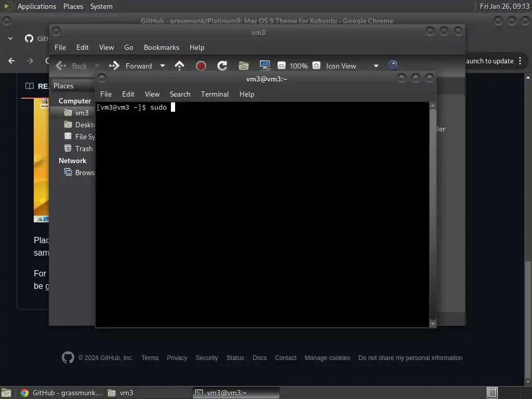
Task: Open the terminal's View menu
Action: (152, 94)
